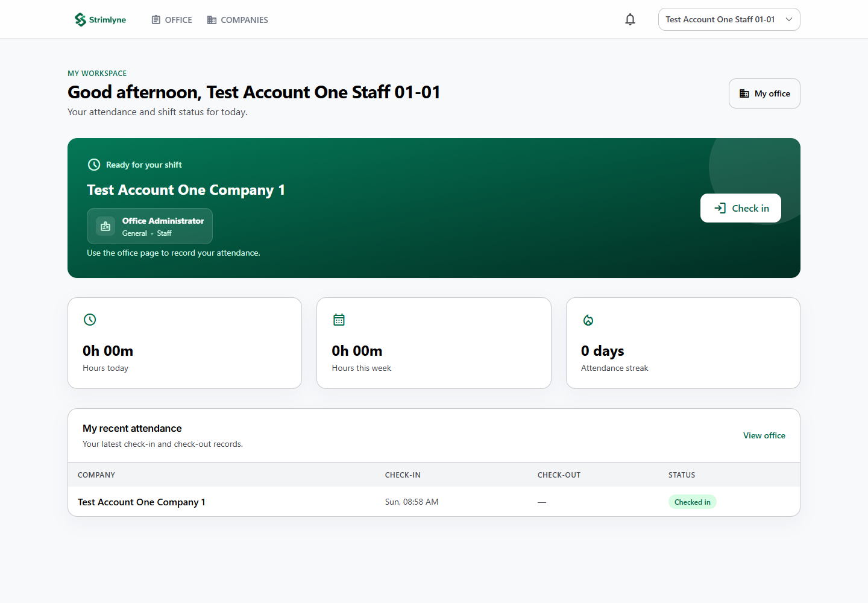Click the My recent attendance heading

point(132,428)
